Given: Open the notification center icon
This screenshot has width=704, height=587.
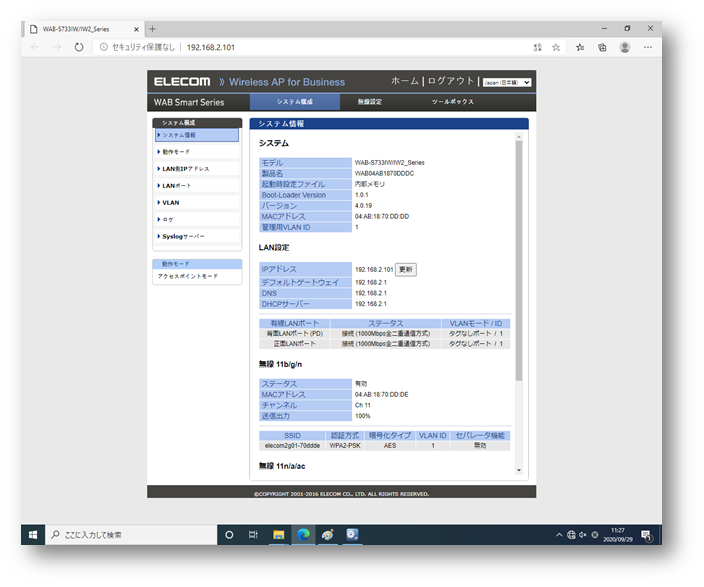Looking at the screenshot, I should [647, 535].
